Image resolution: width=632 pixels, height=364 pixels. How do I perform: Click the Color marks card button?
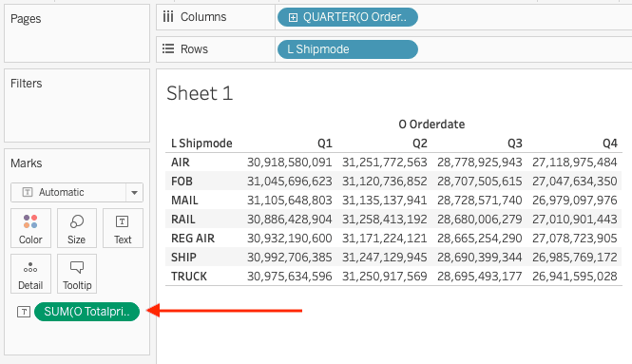click(30, 228)
